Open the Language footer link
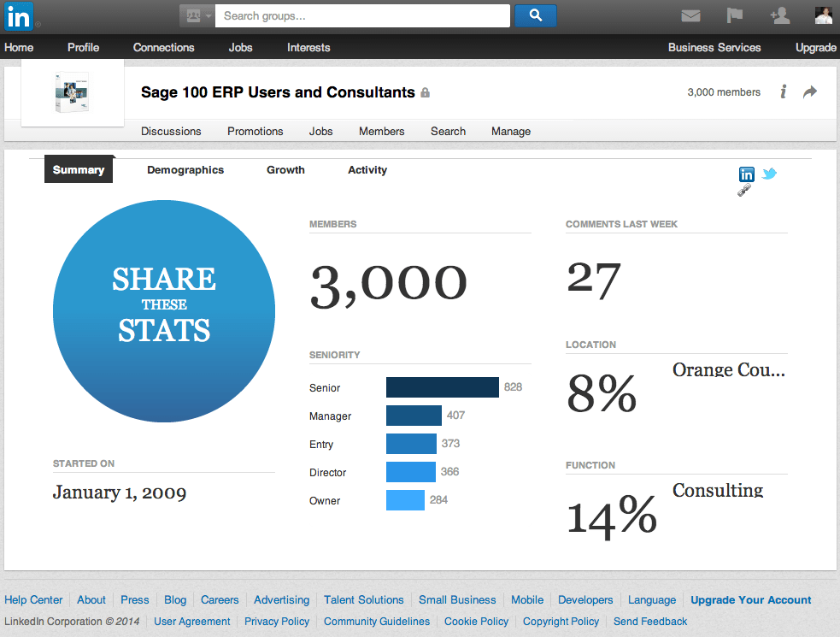The width and height of the screenshot is (840, 637). tap(652, 600)
